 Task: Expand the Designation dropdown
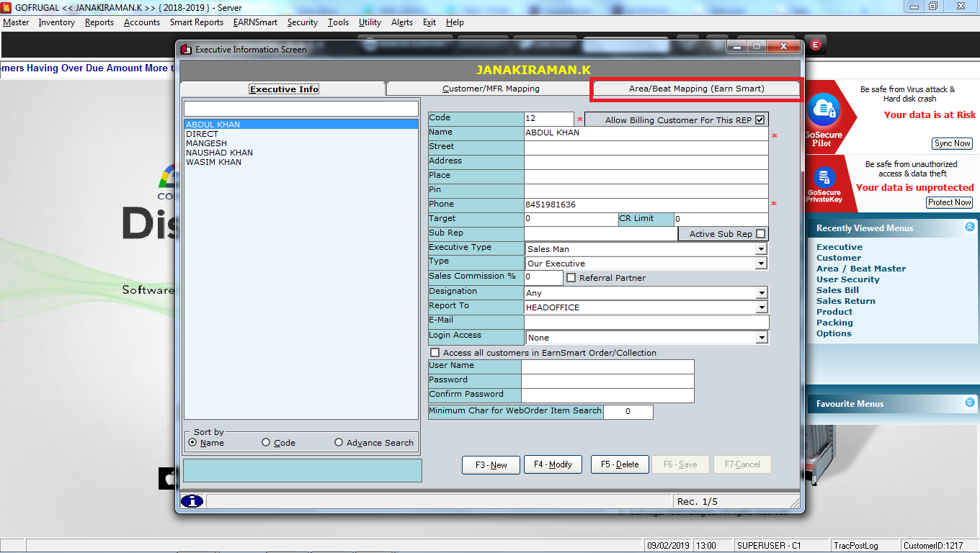coord(760,293)
